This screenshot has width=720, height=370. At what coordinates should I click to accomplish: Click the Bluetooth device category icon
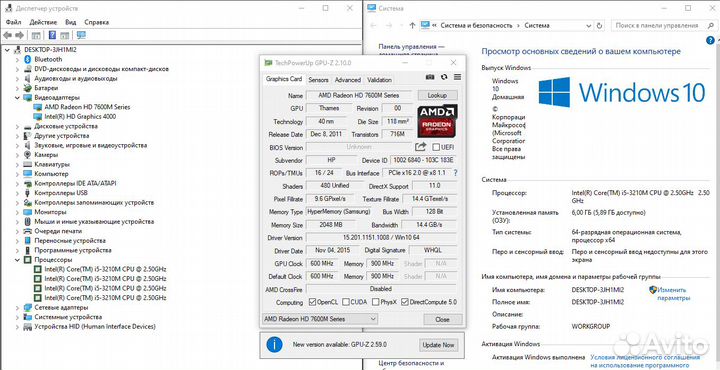point(27,59)
